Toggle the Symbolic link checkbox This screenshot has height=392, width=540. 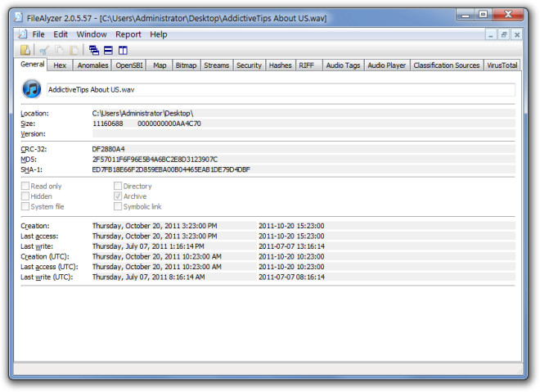click(x=118, y=206)
